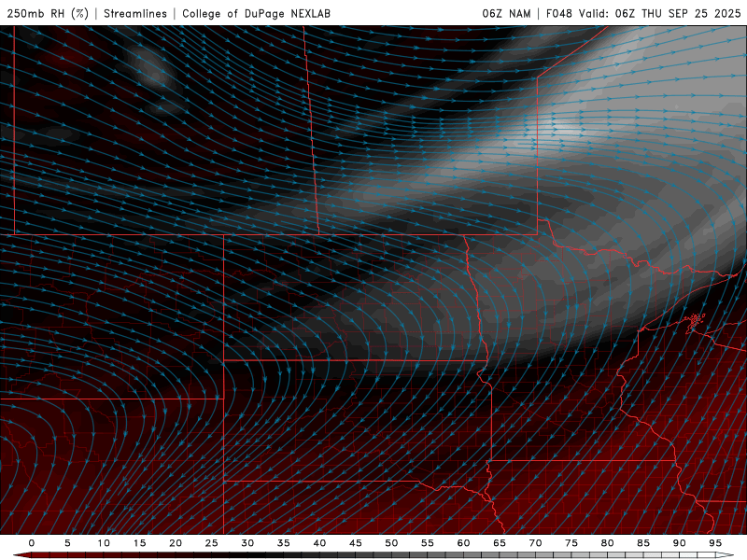Click the "55" label on color scale
Screen dimensions: 747x560
[x=428, y=543]
